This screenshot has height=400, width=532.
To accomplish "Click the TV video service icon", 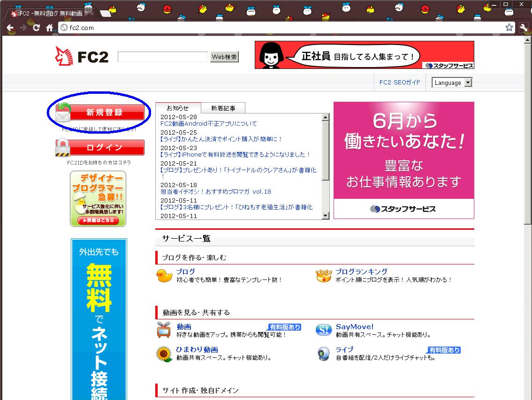I will click(x=164, y=330).
